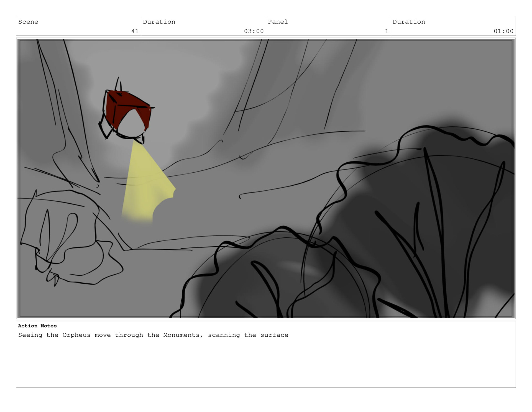This screenshot has height=412, width=532.
Task: Click the Panel label in header
Action: pyautogui.click(x=278, y=22)
